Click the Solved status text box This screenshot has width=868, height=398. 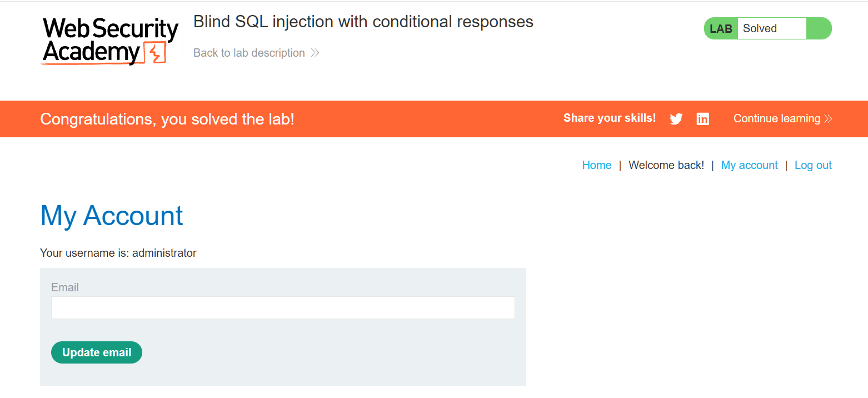[x=771, y=29]
